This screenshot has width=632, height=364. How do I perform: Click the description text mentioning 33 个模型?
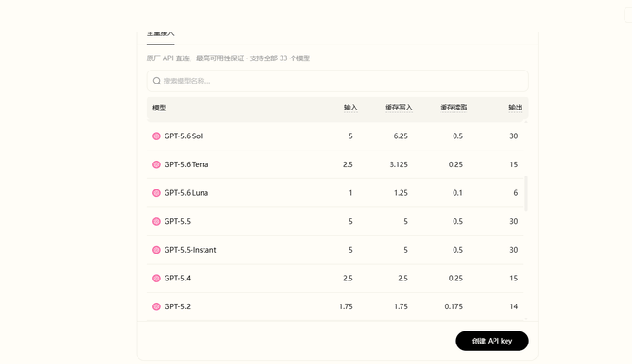pyautogui.click(x=229, y=58)
